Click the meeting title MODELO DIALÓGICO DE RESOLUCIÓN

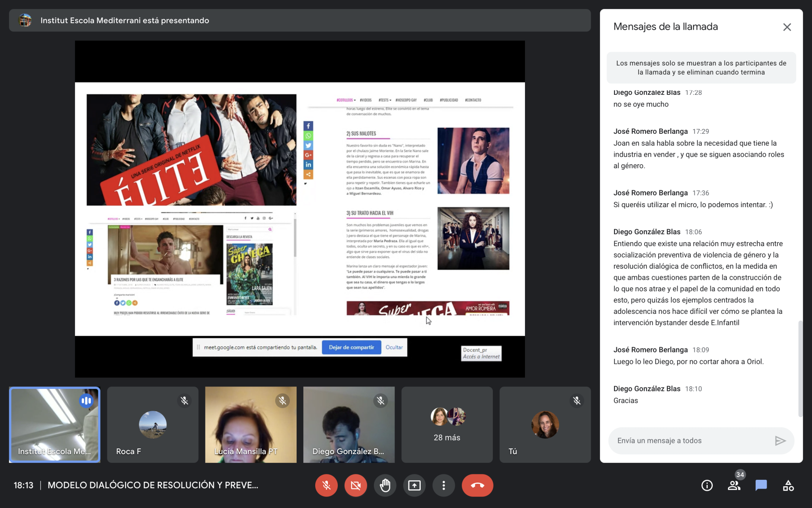point(153,485)
